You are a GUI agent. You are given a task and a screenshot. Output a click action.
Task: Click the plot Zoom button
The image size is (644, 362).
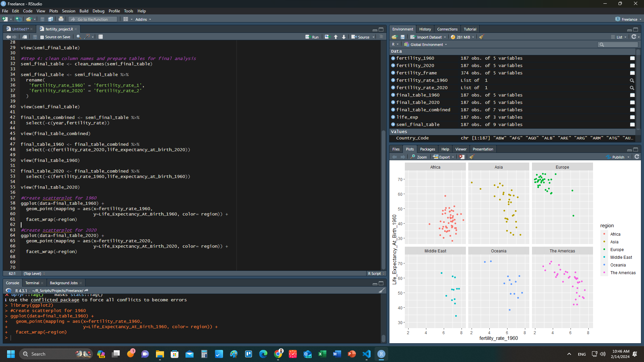419,157
